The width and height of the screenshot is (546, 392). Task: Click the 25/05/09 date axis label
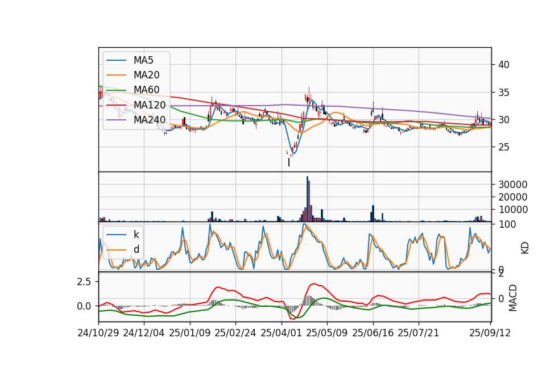[327, 333]
